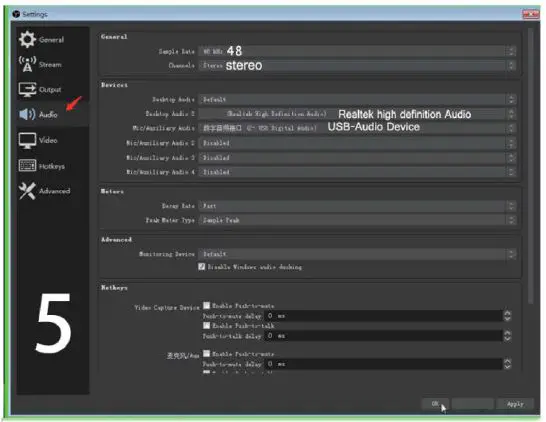Click Video Capture Device Push-to-talk delay field
The image size is (546, 422).
[x=384, y=336]
